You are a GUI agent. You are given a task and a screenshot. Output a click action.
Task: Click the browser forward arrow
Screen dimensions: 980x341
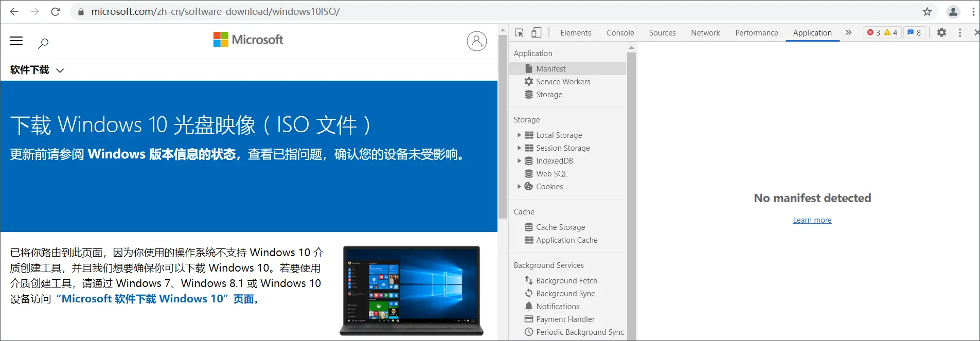(34, 11)
